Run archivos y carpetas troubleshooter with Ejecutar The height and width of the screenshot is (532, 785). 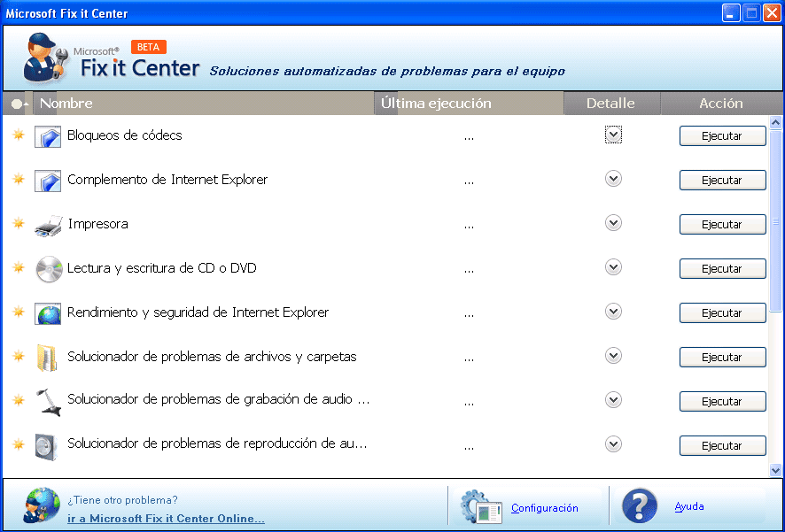[x=722, y=357]
